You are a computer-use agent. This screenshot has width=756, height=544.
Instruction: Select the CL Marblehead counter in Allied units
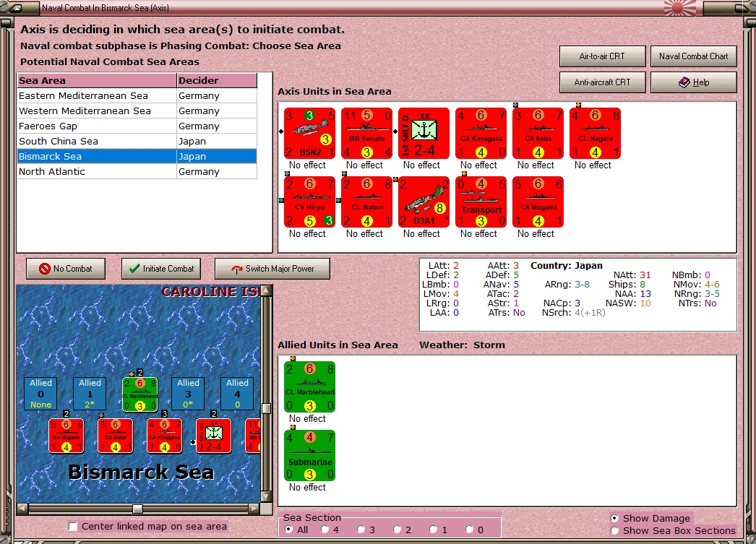309,387
